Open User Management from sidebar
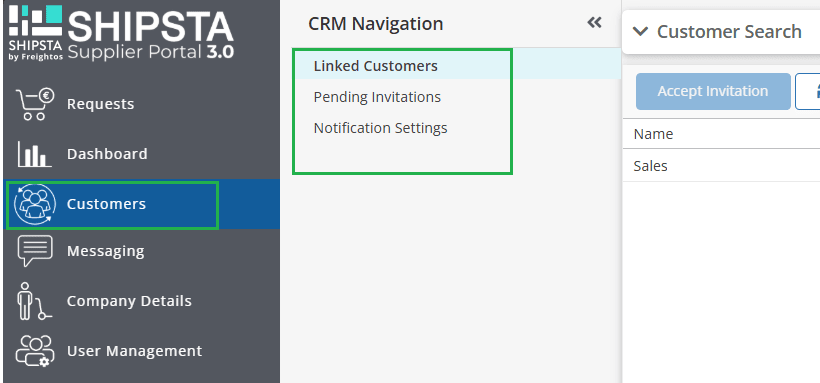The image size is (820, 383). pos(134,351)
